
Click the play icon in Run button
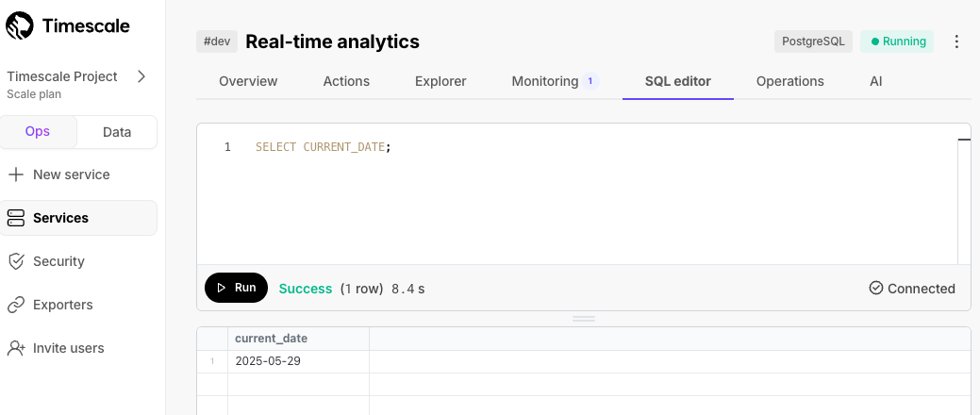coord(222,288)
